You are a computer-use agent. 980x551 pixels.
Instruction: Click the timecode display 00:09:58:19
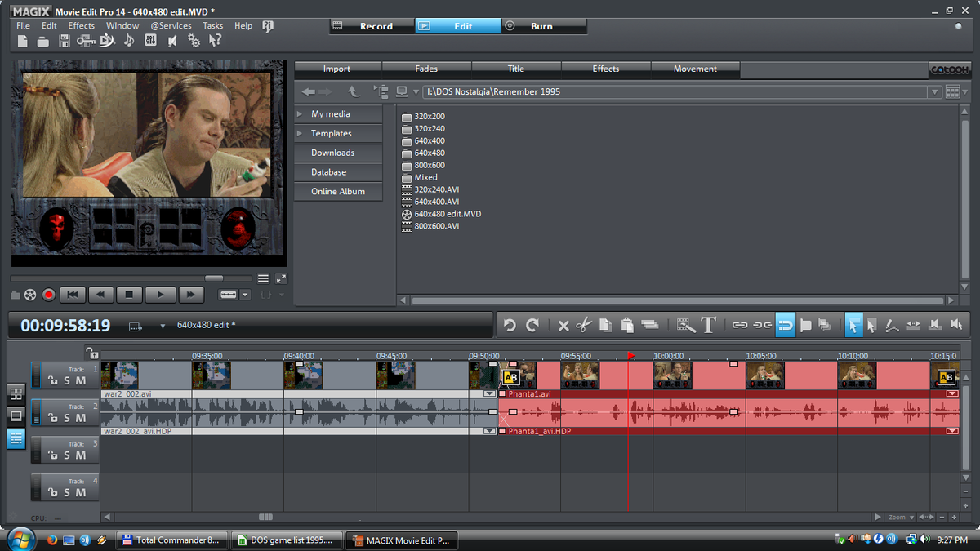click(65, 326)
